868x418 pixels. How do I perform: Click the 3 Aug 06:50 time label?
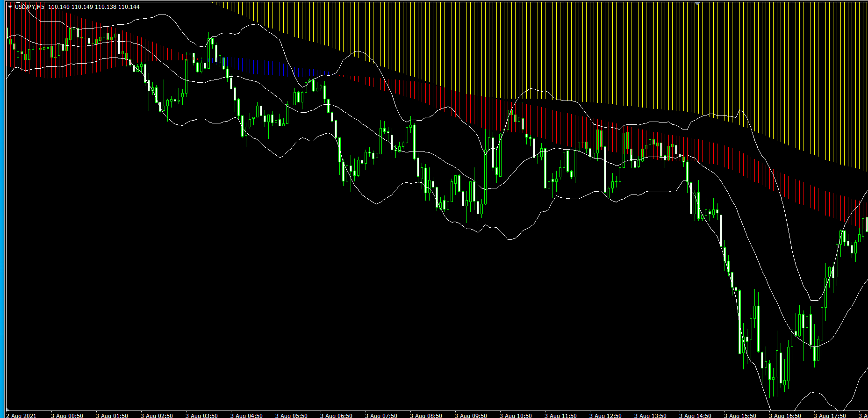(336, 415)
